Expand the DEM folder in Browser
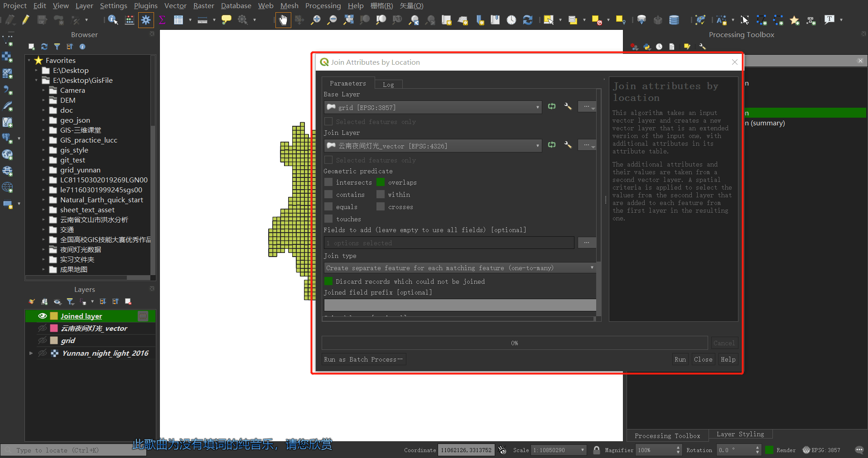This screenshot has width=868, height=458. click(44, 100)
